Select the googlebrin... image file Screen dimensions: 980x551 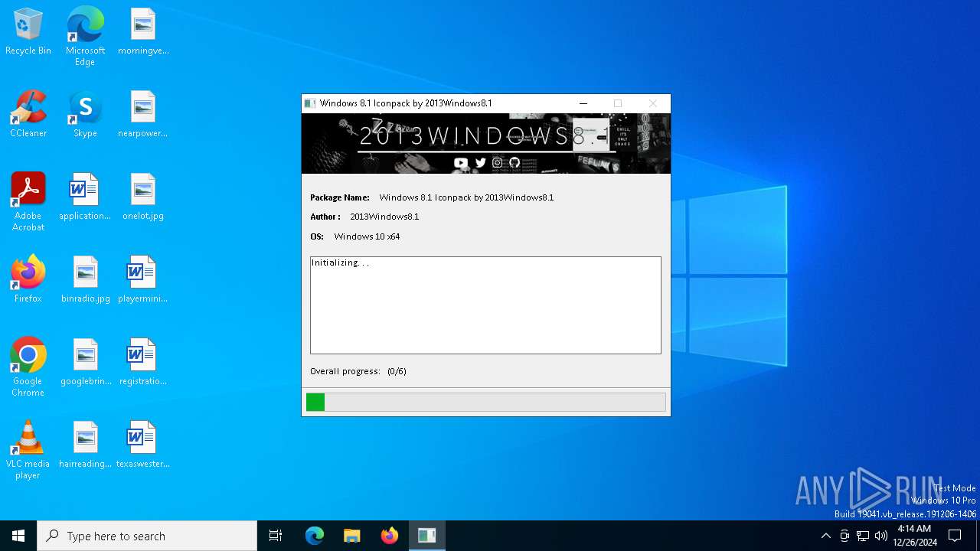(x=85, y=363)
